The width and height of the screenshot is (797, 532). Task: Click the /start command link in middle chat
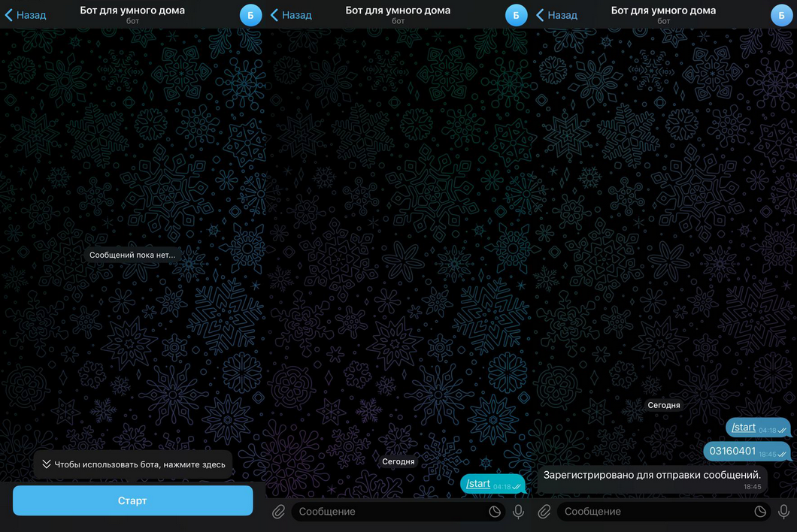[x=478, y=484]
